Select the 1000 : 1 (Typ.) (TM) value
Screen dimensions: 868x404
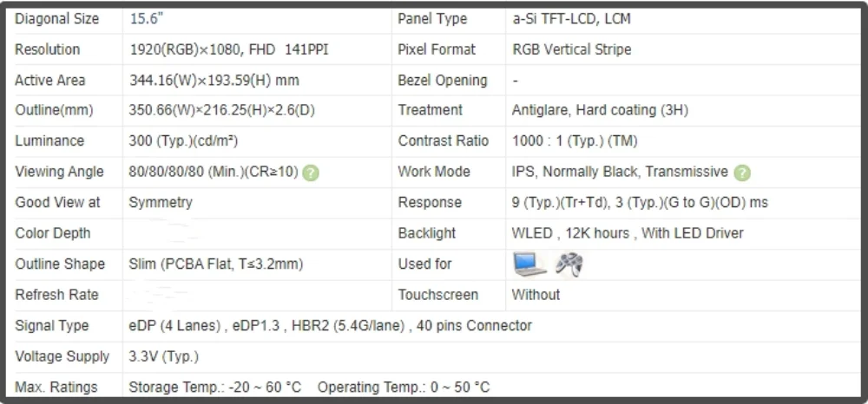coord(575,141)
